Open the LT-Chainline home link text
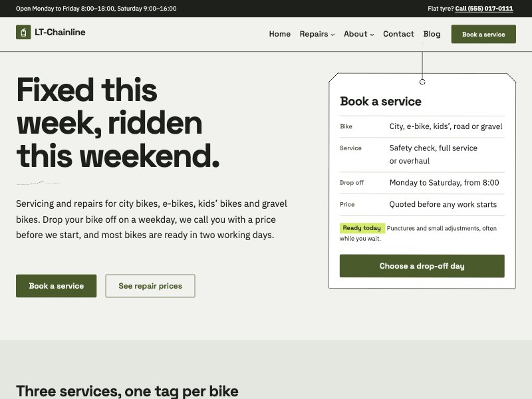 [x=60, y=32]
